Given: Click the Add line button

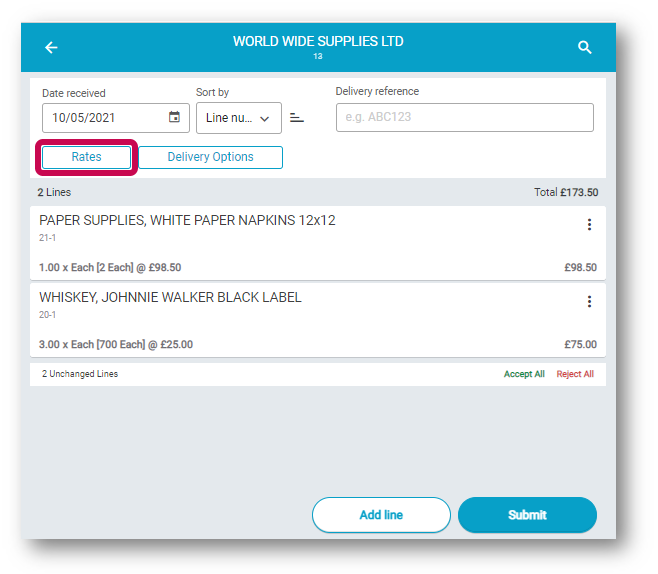Looking at the screenshot, I should (381, 515).
